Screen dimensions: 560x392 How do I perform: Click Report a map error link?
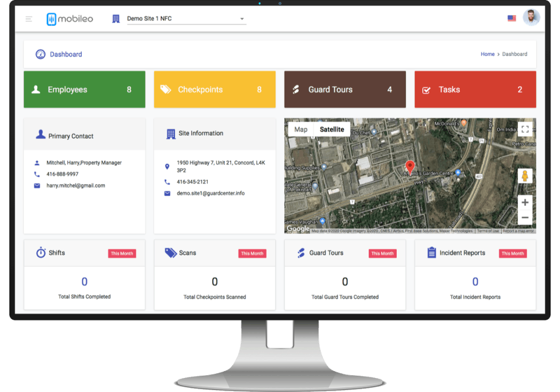click(x=518, y=231)
